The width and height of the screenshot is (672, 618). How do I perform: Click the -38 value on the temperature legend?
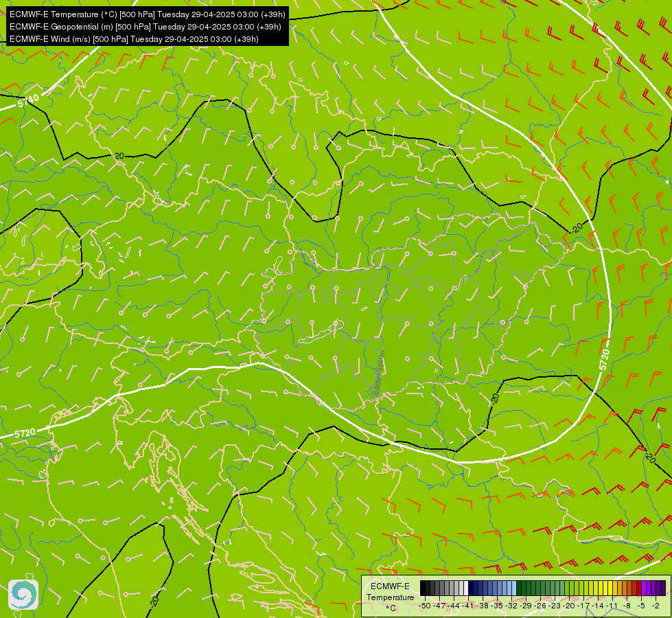click(x=483, y=606)
